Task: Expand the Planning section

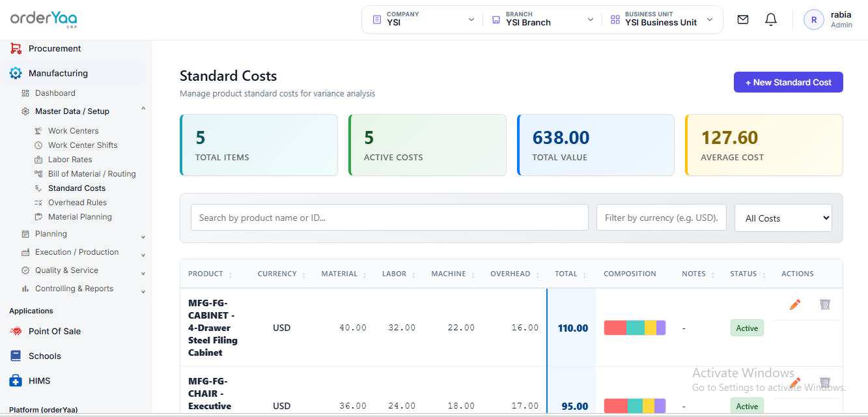Action: click(143, 237)
